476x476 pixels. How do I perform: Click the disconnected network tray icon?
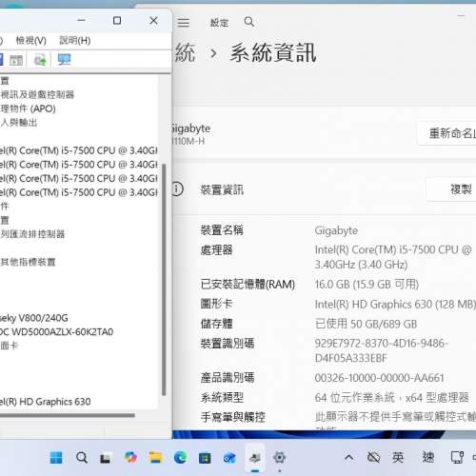tap(373, 457)
